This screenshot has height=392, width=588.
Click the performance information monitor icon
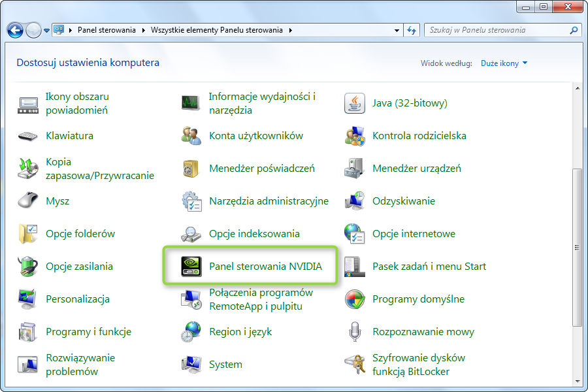[191, 103]
